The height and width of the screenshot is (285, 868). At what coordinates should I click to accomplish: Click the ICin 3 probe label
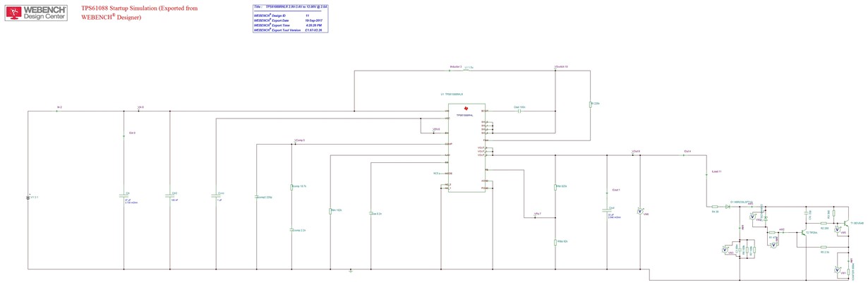[131, 133]
